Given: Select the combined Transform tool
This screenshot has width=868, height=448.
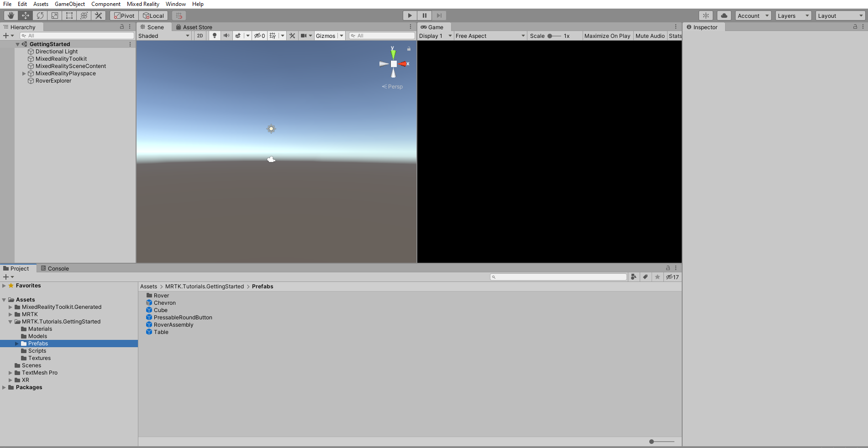Looking at the screenshot, I should pos(84,16).
